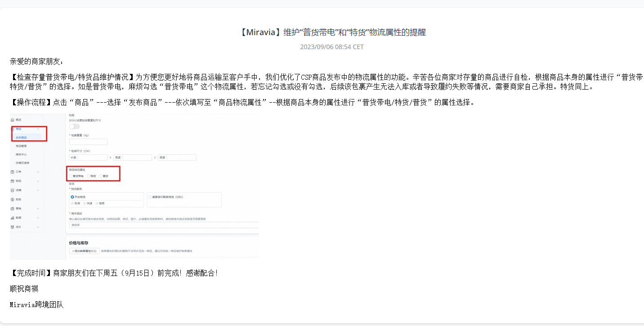The image size is (644, 326).
Task: Select the 概览 label in the sidebar
Action: (x=18, y=120)
